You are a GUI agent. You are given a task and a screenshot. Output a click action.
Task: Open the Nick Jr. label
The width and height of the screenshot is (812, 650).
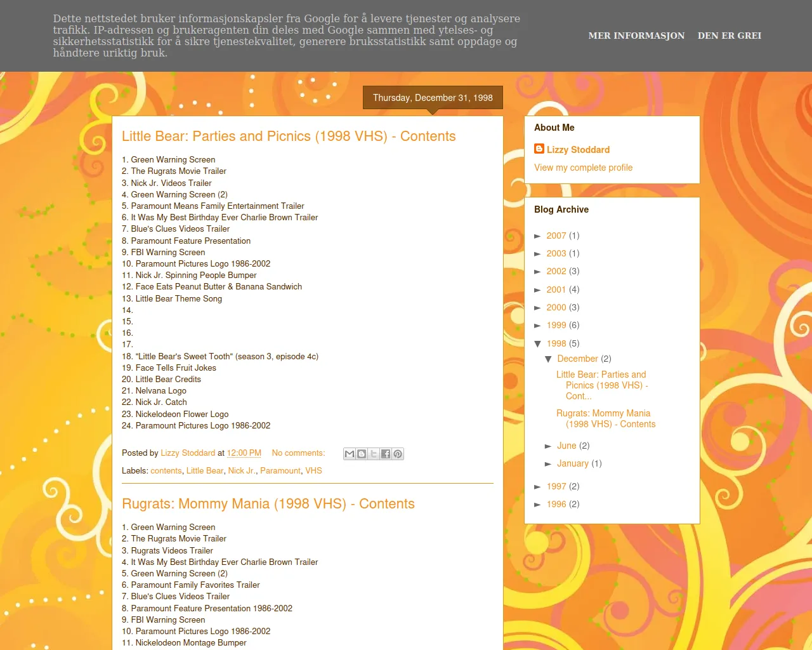[242, 471]
